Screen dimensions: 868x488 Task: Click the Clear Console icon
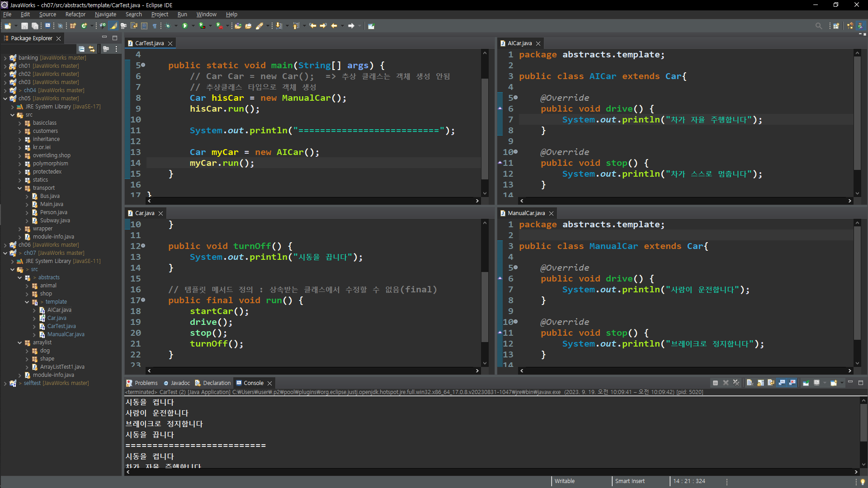(x=750, y=383)
